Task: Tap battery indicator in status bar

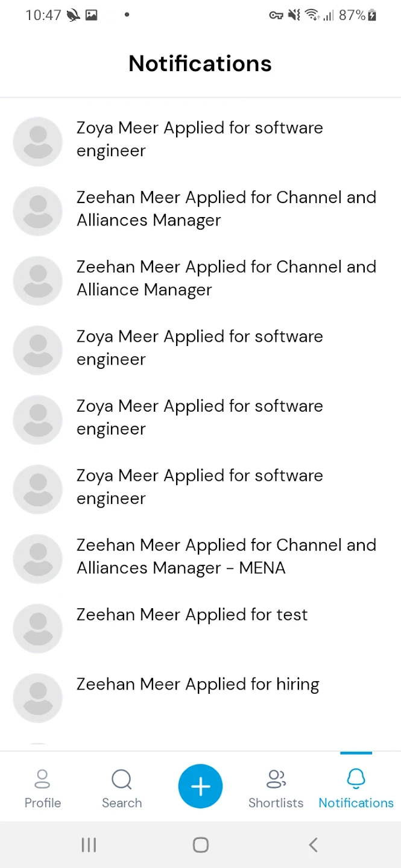Action: coord(372,16)
